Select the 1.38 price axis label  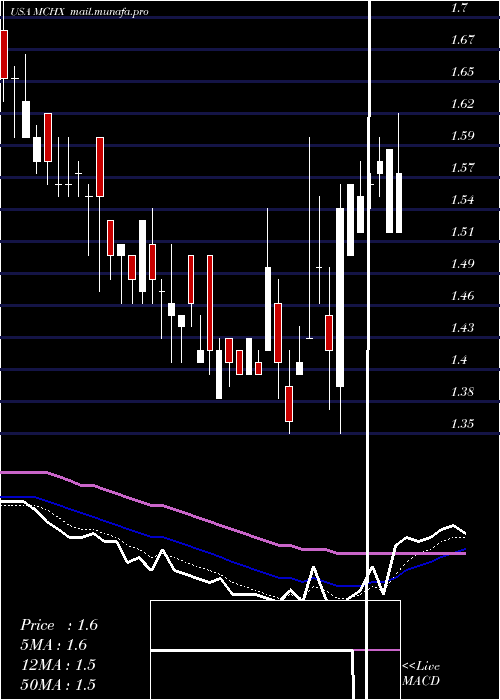(462, 392)
